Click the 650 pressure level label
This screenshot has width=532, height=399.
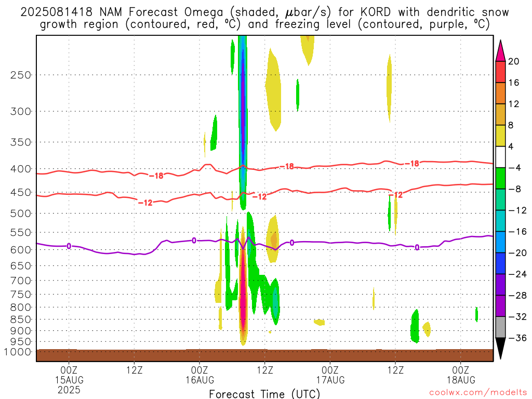(x=21, y=265)
